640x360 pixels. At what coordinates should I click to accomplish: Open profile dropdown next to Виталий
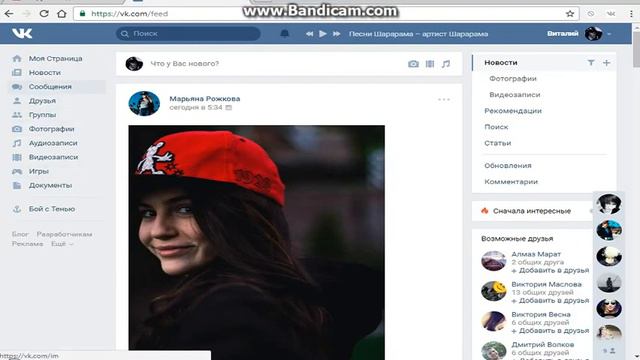click(x=609, y=34)
